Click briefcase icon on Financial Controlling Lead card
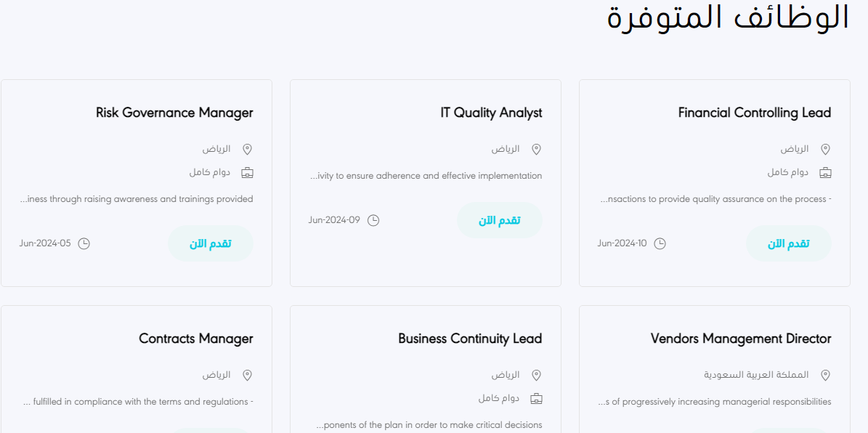The height and width of the screenshot is (433, 868). coord(825,173)
